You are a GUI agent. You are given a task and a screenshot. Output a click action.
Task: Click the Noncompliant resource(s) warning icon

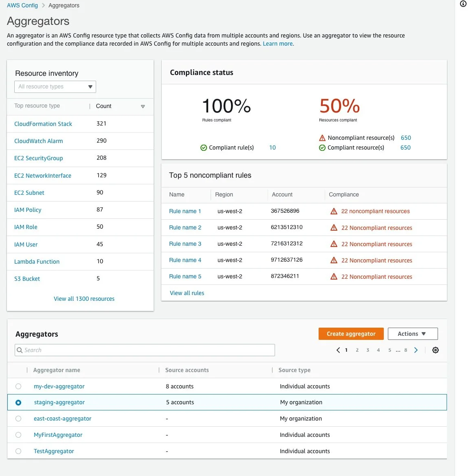tap(322, 138)
